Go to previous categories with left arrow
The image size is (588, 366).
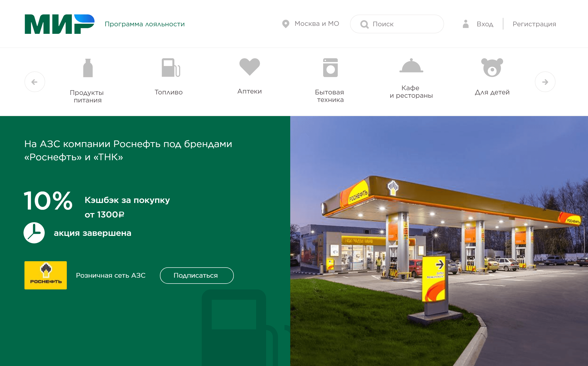pos(35,82)
